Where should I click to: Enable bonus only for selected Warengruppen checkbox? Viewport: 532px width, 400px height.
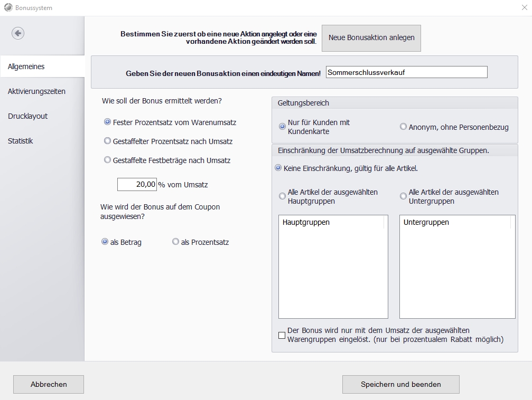(x=282, y=335)
